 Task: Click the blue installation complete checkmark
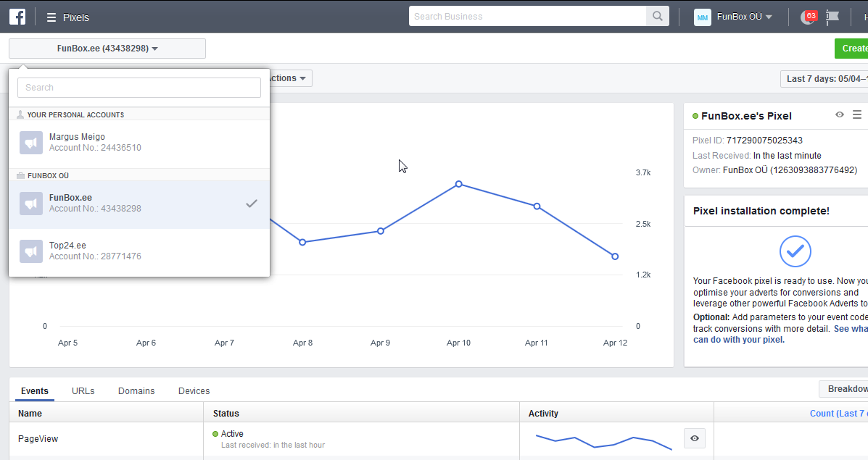[795, 251]
